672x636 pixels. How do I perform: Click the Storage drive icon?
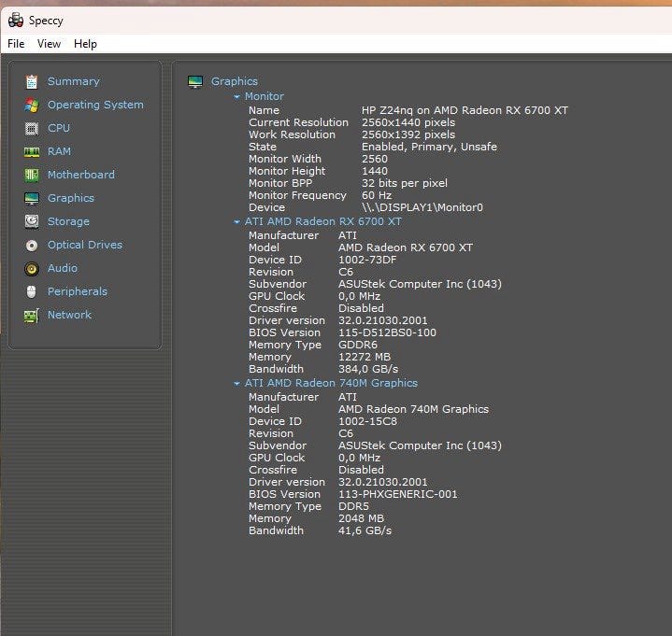32,222
